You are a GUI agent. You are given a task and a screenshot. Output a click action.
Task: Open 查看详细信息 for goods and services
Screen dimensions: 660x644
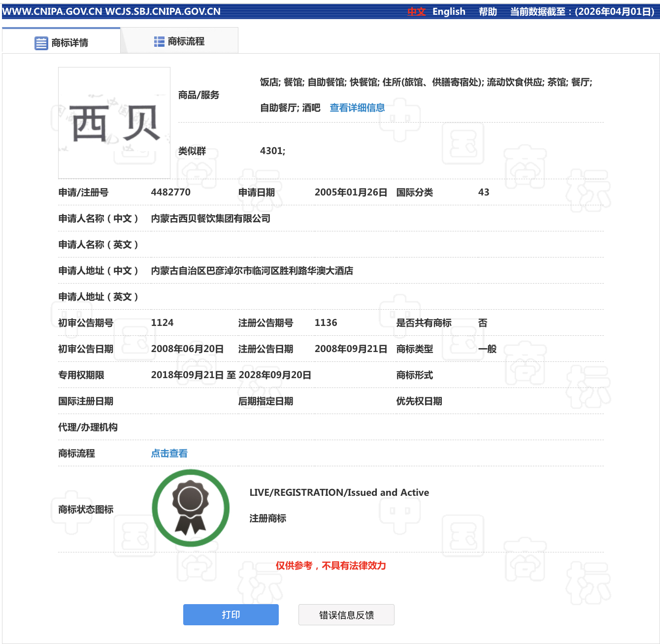click(x=357, y=108)
